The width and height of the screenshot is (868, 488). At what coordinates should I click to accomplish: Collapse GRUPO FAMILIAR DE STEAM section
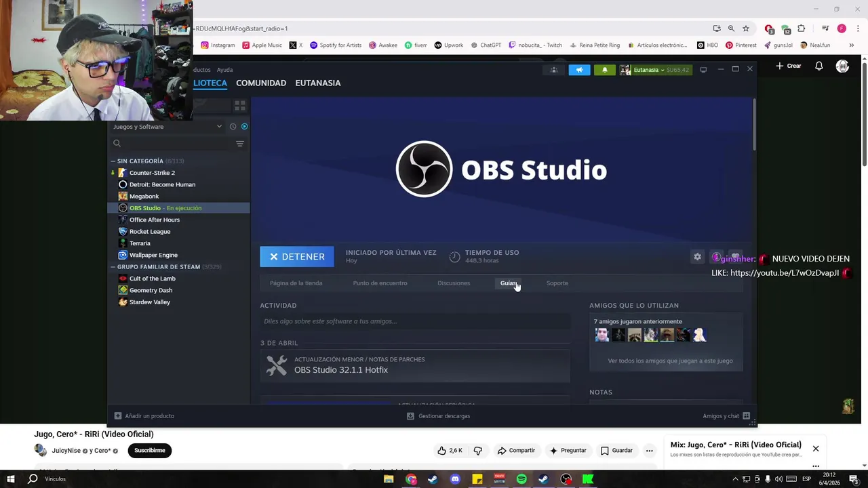(x=113, y=267)
